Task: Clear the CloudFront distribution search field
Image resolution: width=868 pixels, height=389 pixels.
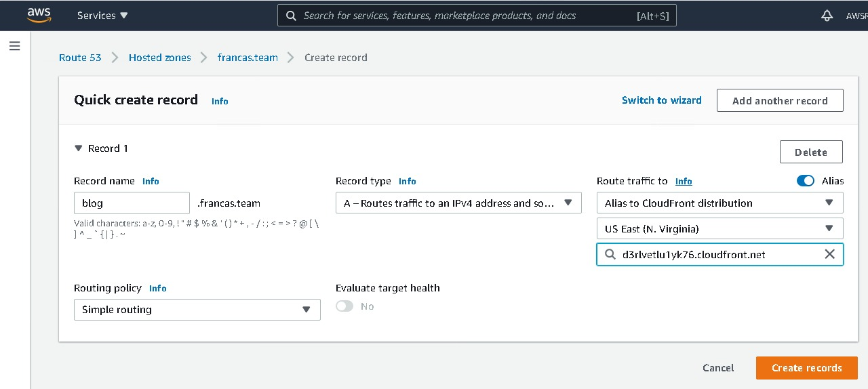Action: coord(829,254)
